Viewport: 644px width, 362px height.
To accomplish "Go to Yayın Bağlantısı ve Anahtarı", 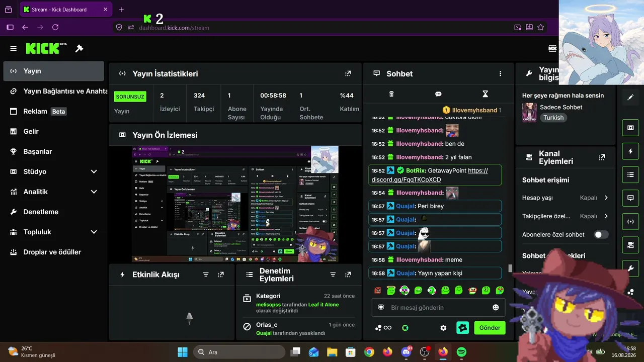I will [x=54, y=91].
